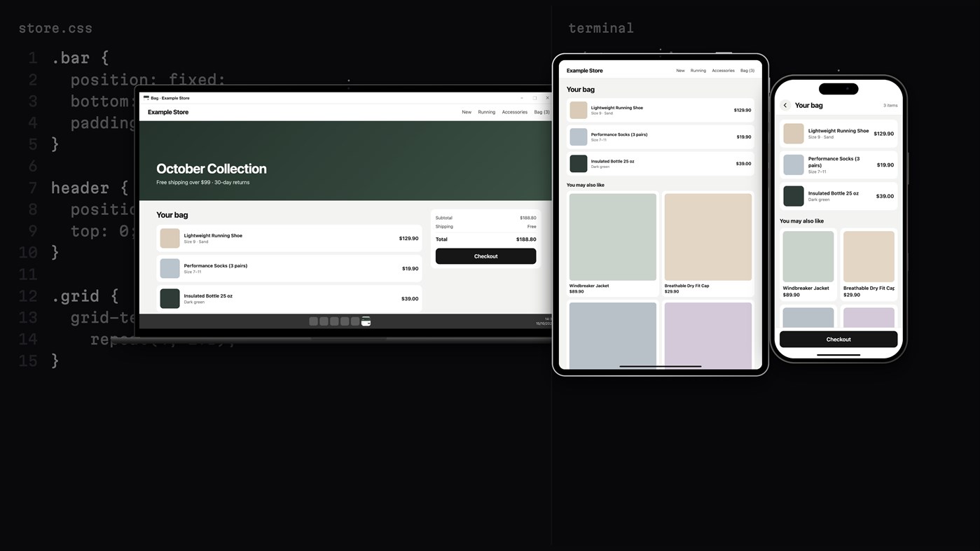Tap 'You may also like' heading on tablet

coord(585,185)
